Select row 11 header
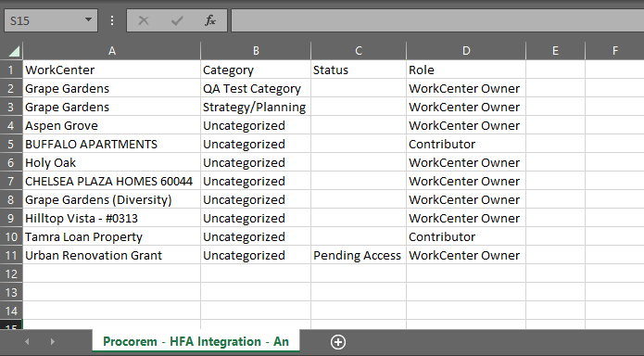644x356 pixels. pos(11,255)
